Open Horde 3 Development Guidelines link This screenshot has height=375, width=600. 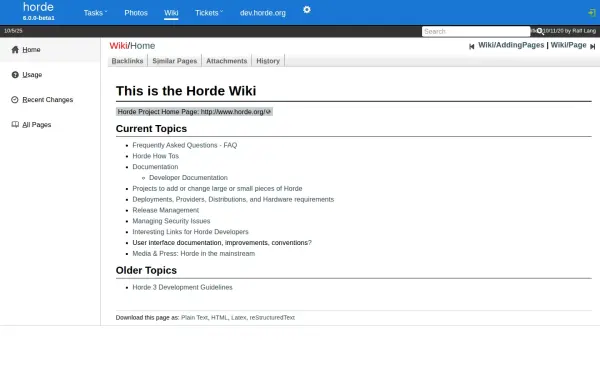click(x=182, y=287)
